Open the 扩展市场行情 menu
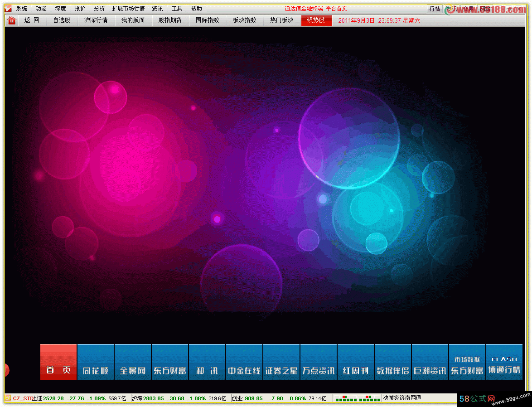 pyautogui.click(x=128, y=9)
